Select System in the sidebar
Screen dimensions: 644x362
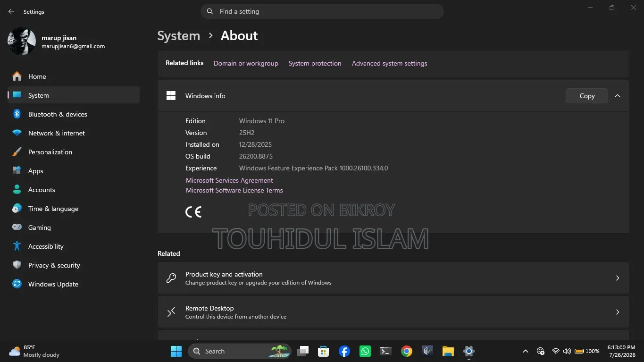[x=74, y=95]
